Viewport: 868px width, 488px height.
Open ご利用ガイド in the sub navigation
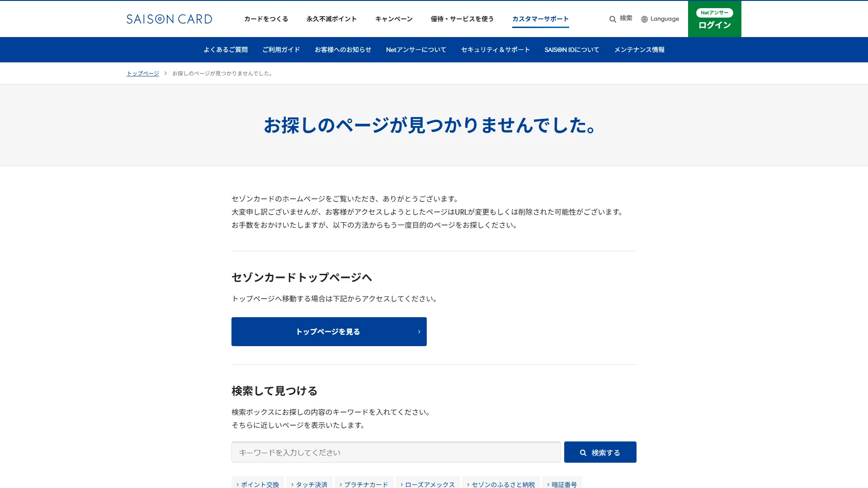[281, 50]
